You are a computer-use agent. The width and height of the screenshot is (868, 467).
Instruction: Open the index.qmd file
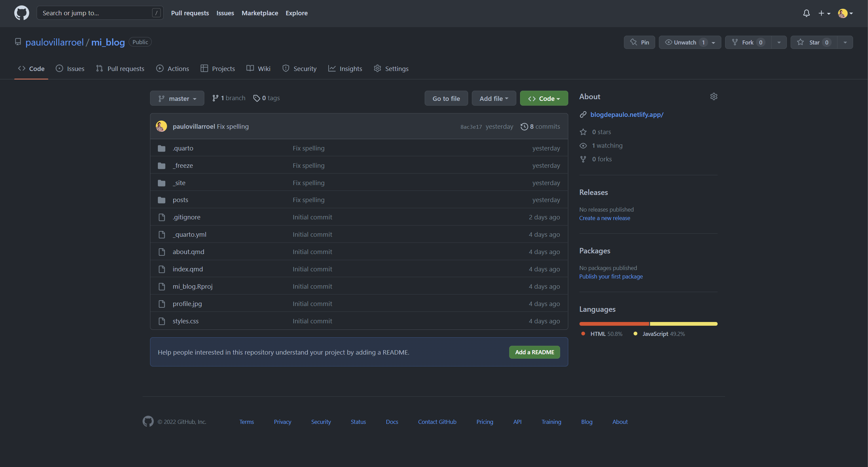click(x=188, y=269)
